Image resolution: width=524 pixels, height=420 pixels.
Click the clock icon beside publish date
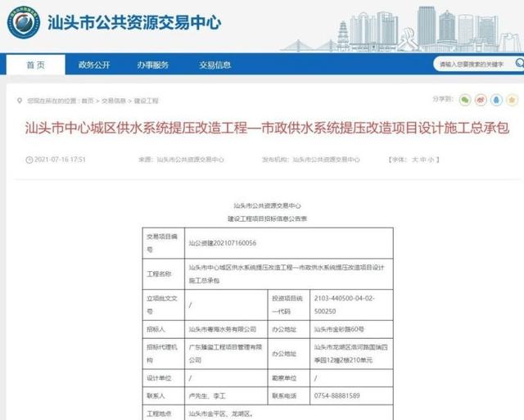[x=29, y=160]
